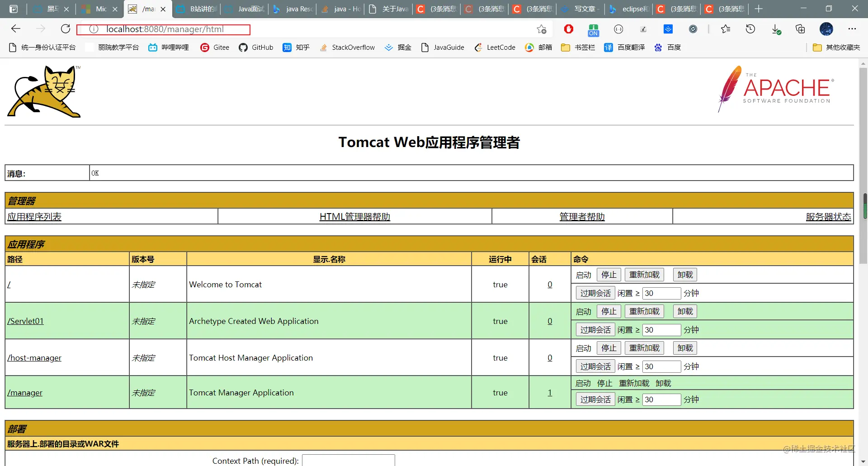Image resolution: width=868 pixels, height=466 pixels.
Task: Open a new browser tab
Action: click(x=759, y=9)
